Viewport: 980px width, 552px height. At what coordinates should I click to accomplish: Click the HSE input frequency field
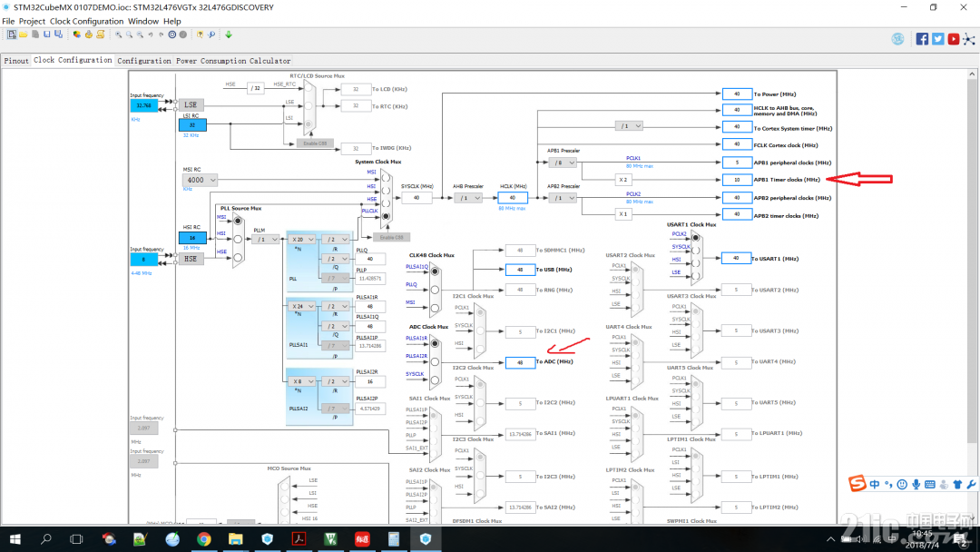[x=143, y=260]
